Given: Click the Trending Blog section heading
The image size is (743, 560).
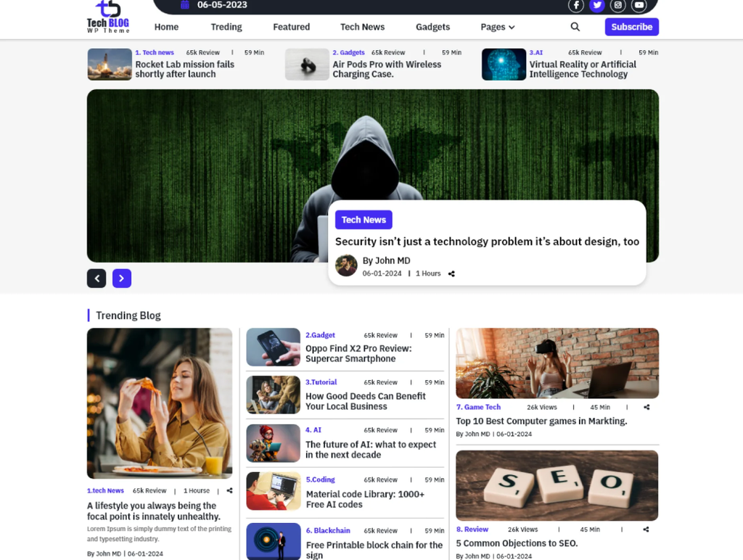Looking at the screenshot, I should [128, 316].
